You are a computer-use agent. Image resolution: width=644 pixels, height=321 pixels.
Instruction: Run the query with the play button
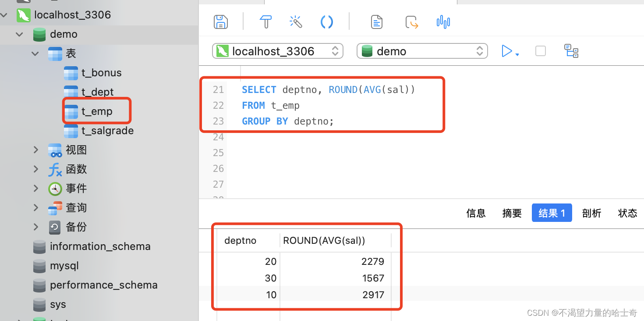click(x=506, y=51)
